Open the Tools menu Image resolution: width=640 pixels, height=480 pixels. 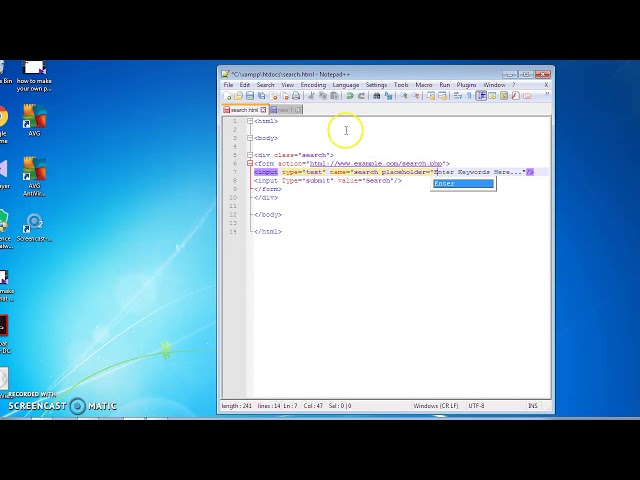(401, 85)
